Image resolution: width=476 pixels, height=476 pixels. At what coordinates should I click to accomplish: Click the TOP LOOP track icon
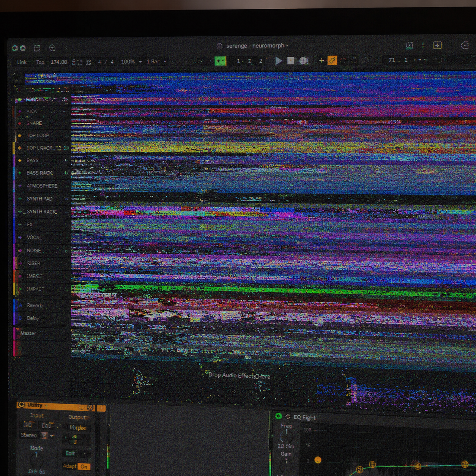point(20,136)
